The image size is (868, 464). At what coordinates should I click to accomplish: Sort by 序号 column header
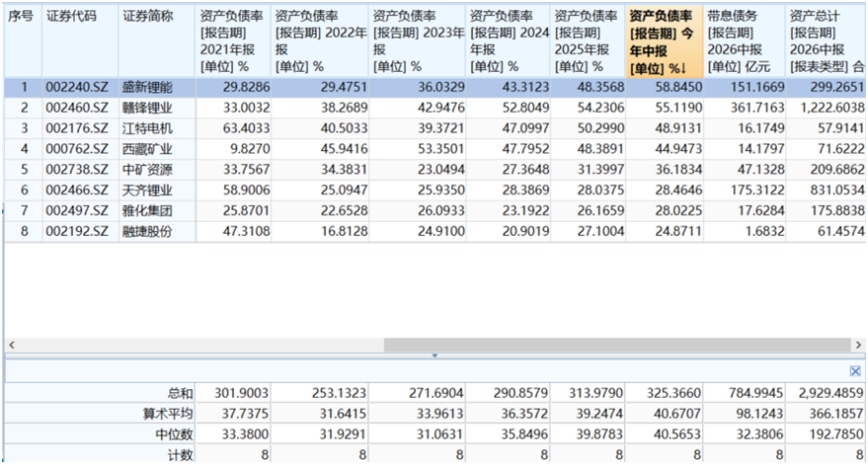coord(24,41)
